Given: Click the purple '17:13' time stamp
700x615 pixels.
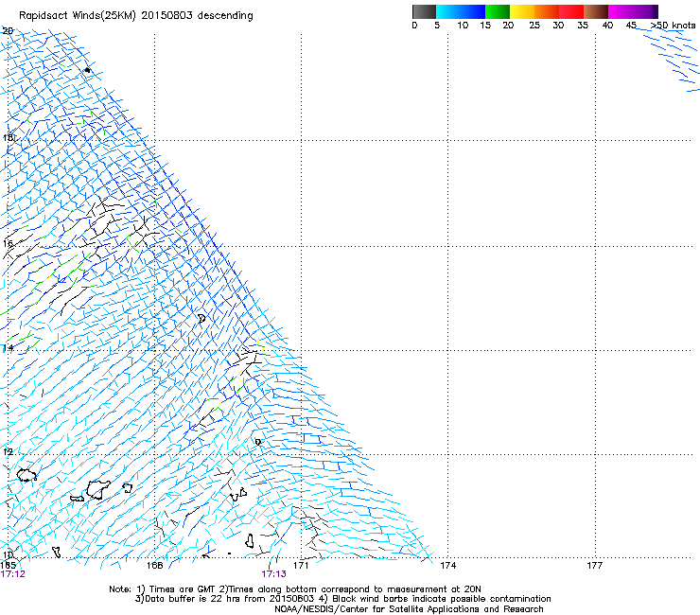Looking at the screenshot, I should 273,574.
